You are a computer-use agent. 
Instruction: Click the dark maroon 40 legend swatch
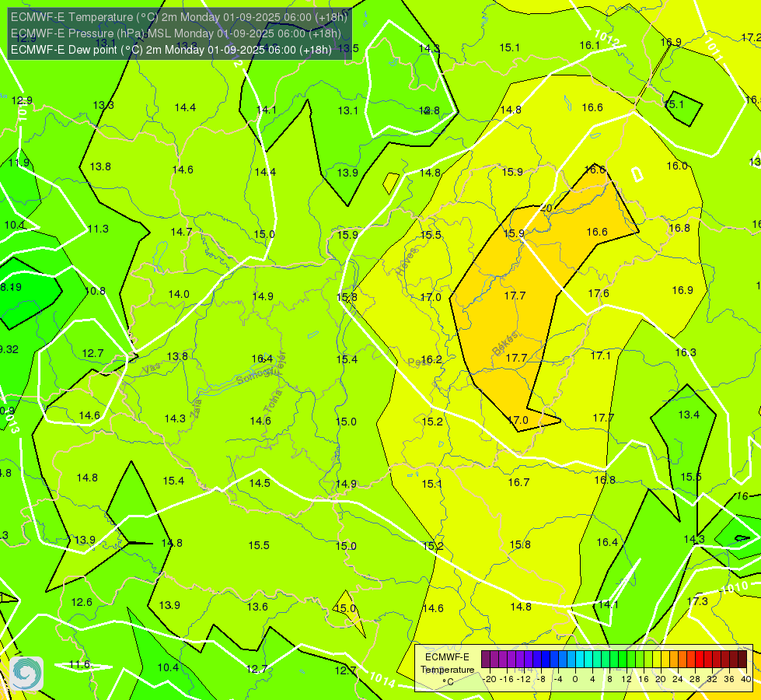point(742,660)
